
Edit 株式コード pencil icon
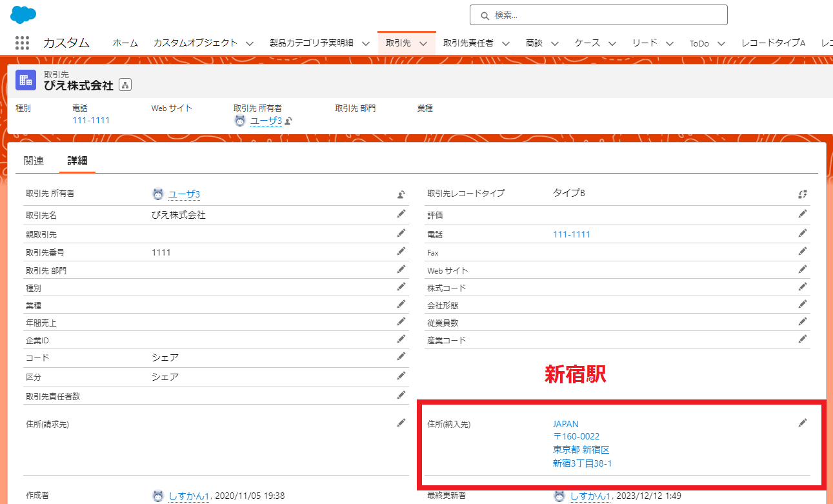(x=803, y=287)
